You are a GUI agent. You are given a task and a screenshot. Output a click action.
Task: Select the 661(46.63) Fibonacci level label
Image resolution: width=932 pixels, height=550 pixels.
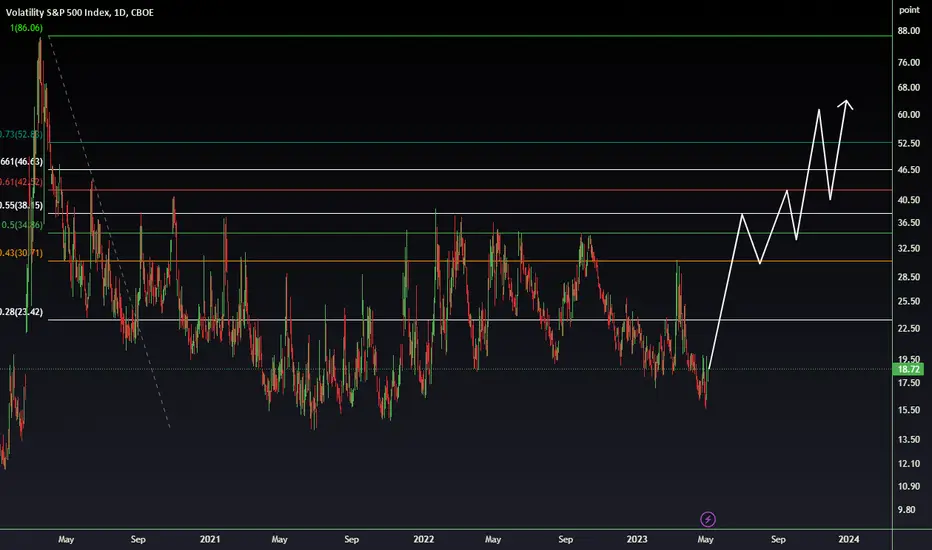[x=21, y=162]
